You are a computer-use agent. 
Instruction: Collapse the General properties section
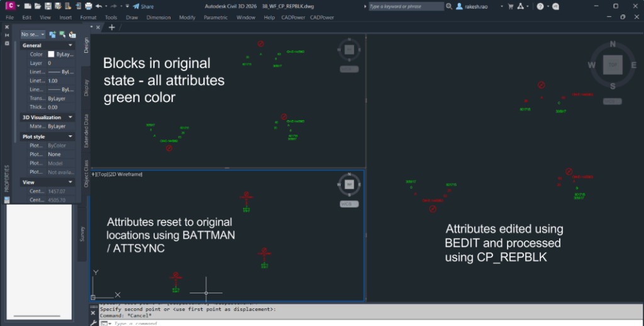72,45
